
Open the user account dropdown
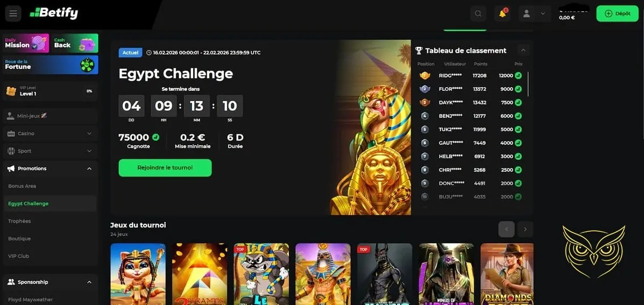tap(534, 13)
